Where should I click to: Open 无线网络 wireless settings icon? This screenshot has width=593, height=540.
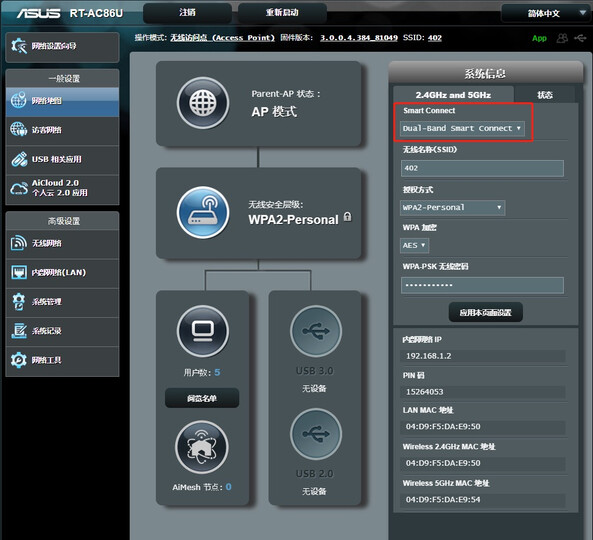pyautogui.click(x=19, y=243)
